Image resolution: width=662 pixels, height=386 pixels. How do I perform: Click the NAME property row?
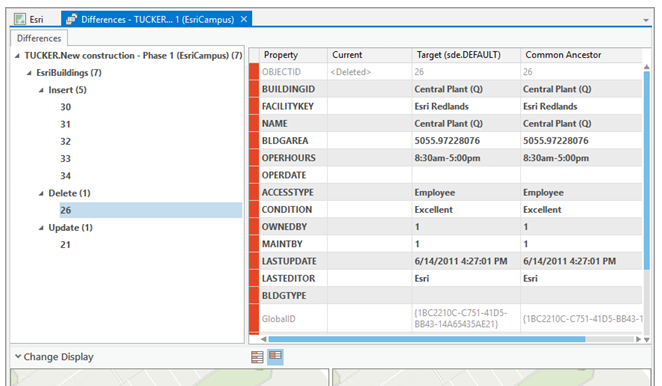pyautogui.click(x=446, y=124)
